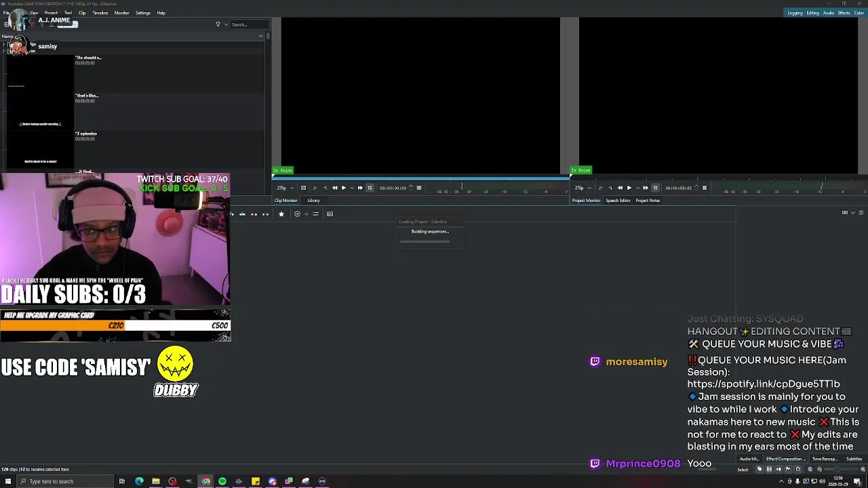This screenshot has height=488, width=868.
Task: Toggle Project Monitor edit mode icon
Action: (x=655, y=188)
